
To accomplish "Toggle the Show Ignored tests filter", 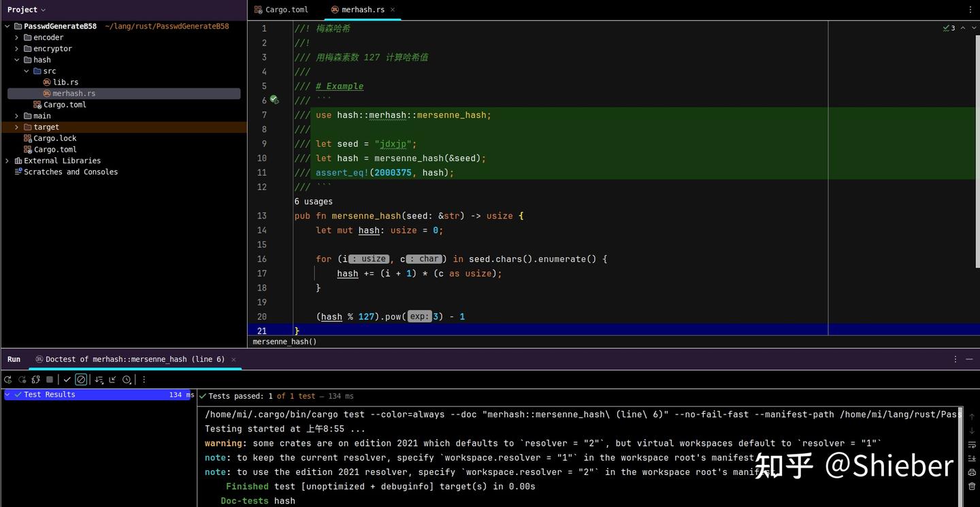I will pyautogui.click(x=81, y=379).
